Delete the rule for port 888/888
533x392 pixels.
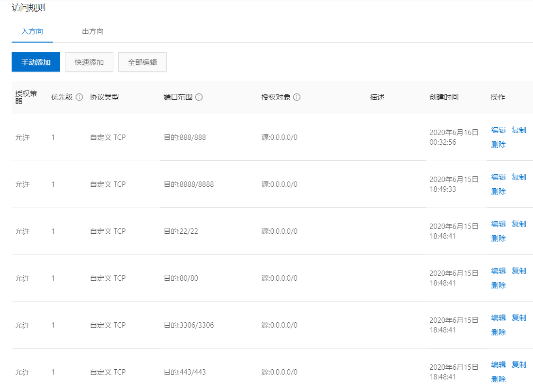[x=498, y=145]
